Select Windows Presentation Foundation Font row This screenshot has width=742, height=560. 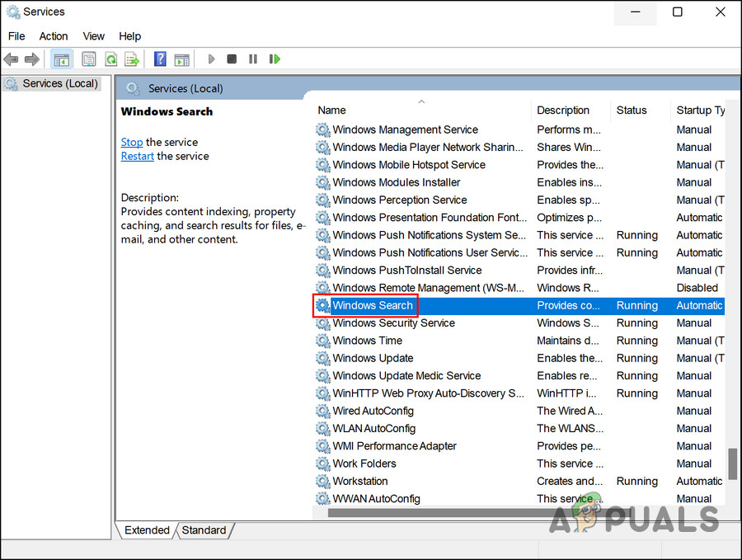click(519, 217)
